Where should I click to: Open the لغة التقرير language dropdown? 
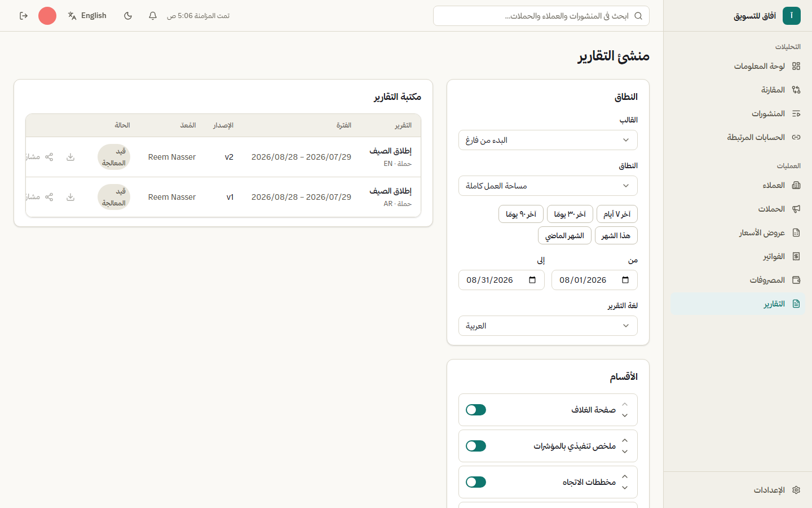[x=548, y=326]
